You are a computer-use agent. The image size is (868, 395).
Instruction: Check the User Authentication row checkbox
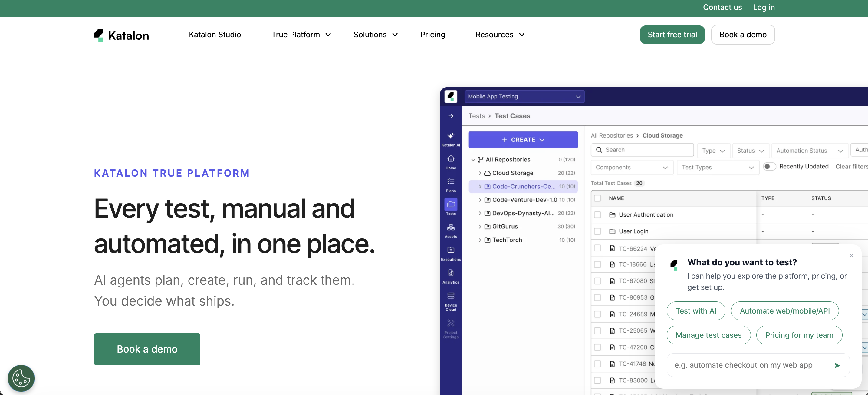pyautogui.click(x=597, y=215)
